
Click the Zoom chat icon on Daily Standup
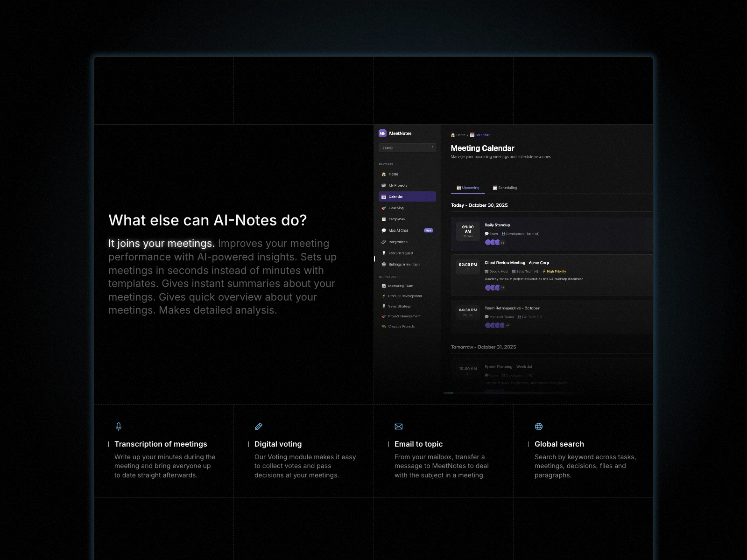[x=486, y=234]
